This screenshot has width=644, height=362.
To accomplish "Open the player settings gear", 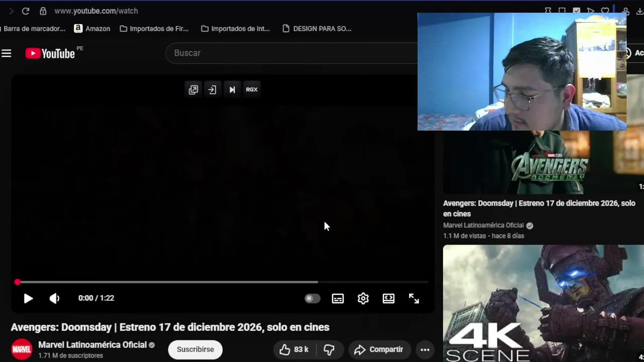I will 363,298.
